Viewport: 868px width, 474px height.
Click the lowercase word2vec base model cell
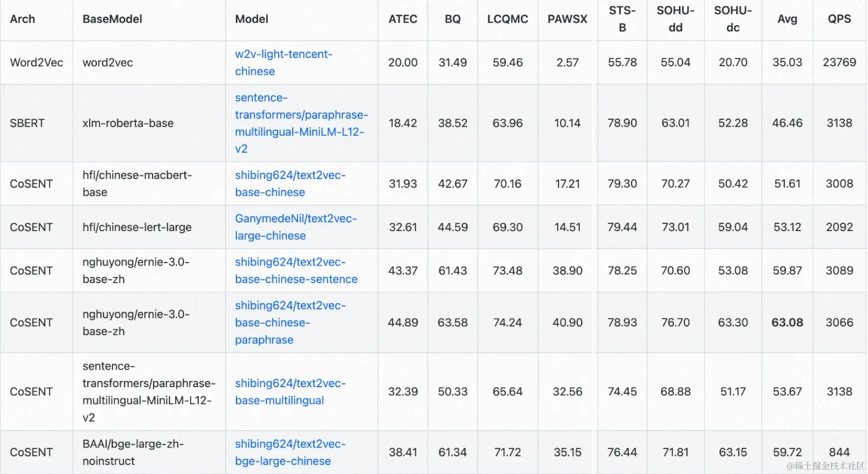(108, 63)
